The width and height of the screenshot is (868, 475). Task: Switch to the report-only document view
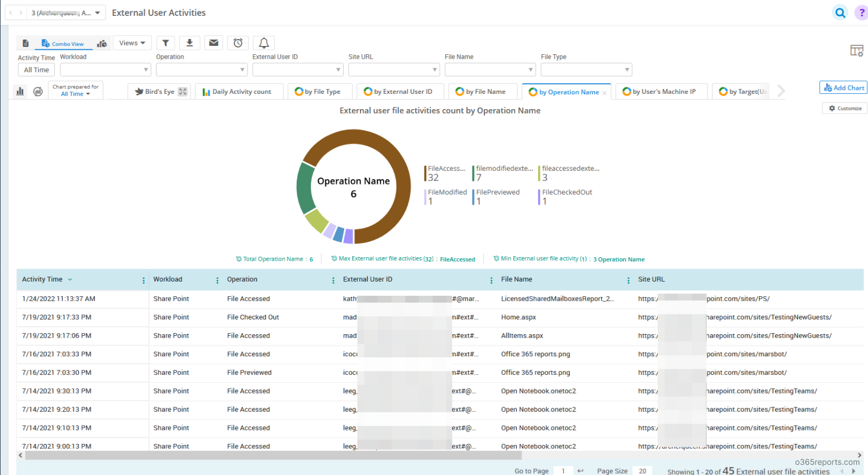25,44
